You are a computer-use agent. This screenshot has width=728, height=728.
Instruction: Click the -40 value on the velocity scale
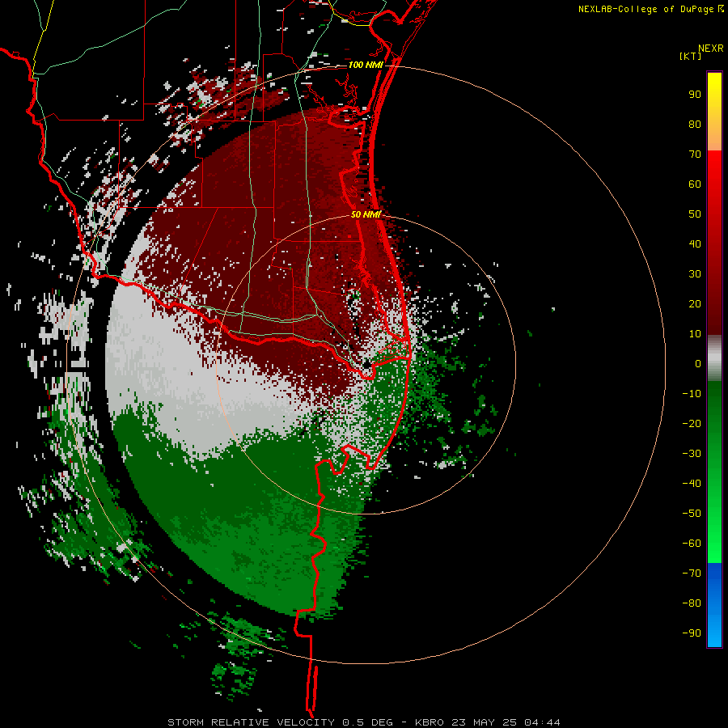(692, 484)
